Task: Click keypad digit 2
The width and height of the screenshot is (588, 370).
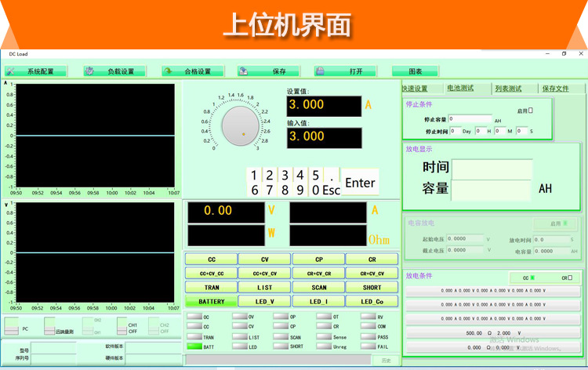Action: coord(269,175)
